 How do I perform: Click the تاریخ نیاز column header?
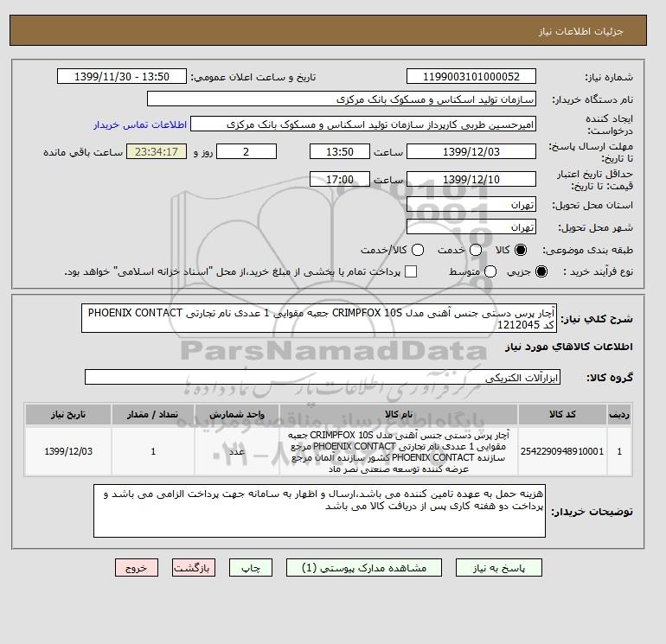click(68, 414)
